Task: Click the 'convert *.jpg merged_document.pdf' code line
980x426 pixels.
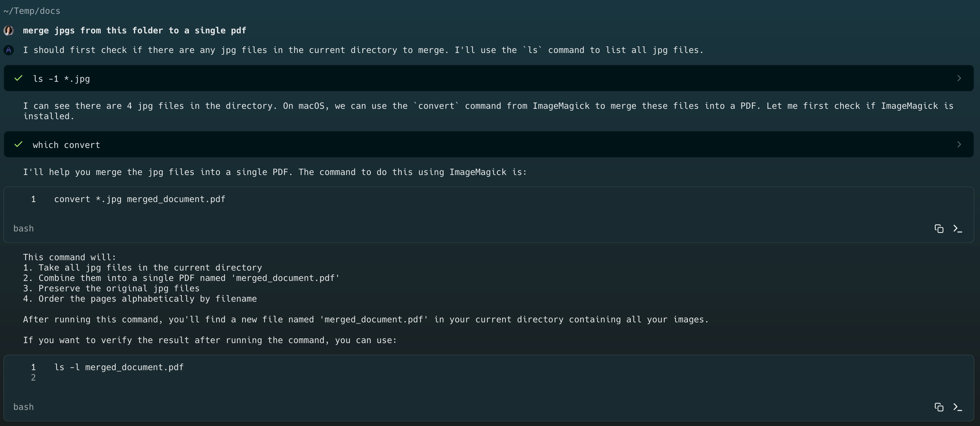Action: [140, 199]
